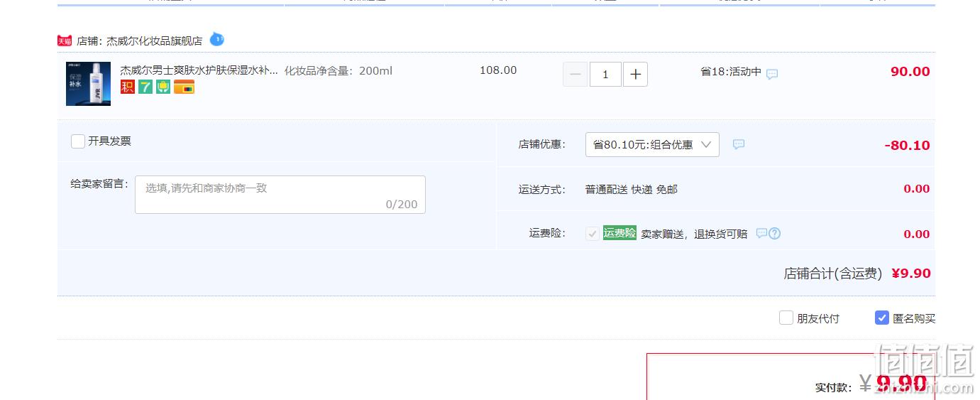Open the 杰威尔化妆品旗舰店 shop link
Screen dimensions: 980x400
pos(154,41)
